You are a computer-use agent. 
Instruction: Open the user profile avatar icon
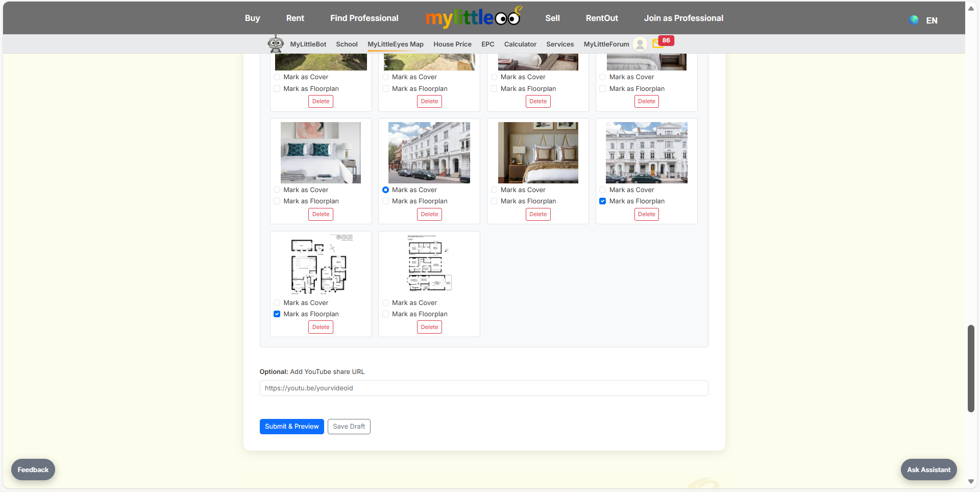point(640,44)
